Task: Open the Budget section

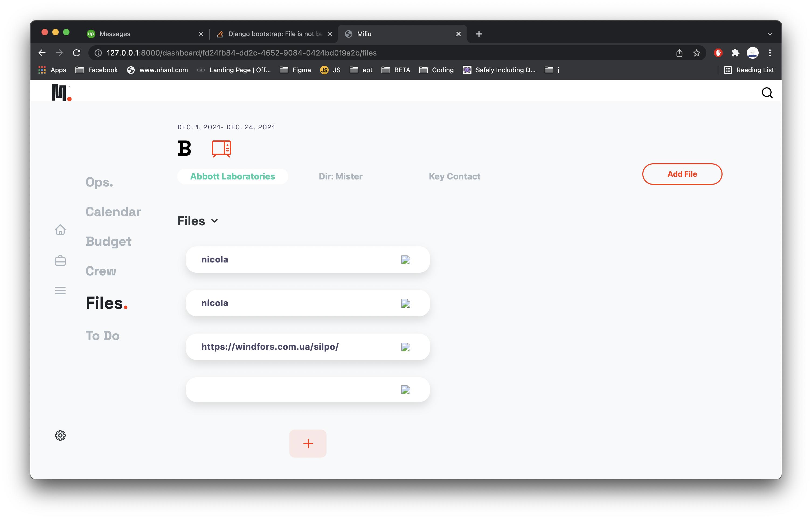Action: point(109,241)
